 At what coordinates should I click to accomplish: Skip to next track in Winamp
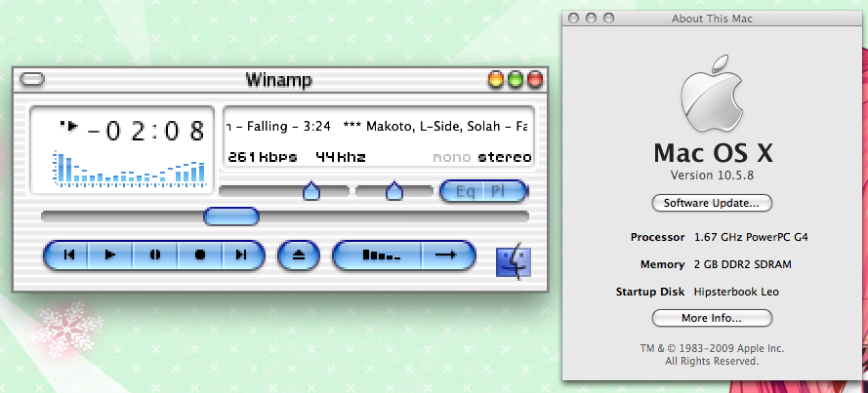click(x=242, y=255)
